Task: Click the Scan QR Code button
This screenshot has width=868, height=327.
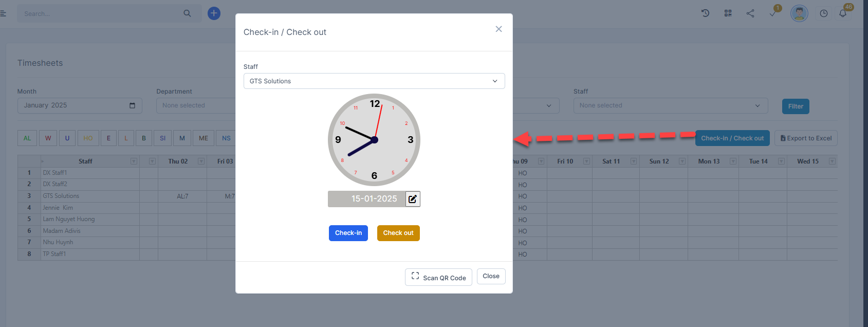Action: [438, 277]
